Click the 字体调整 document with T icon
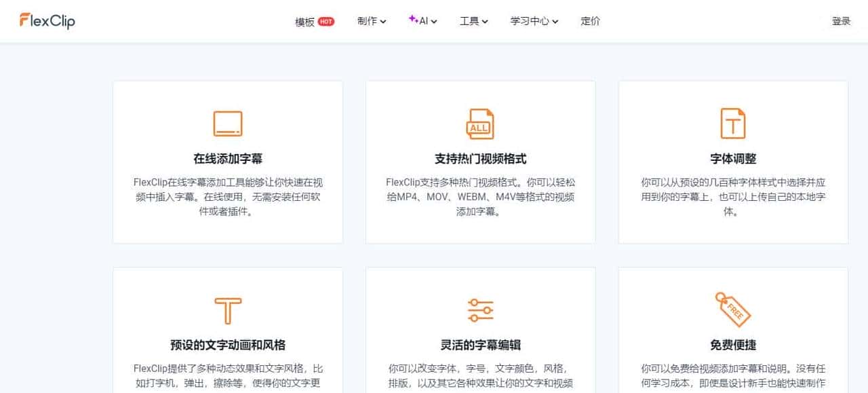 click(732, 123)
